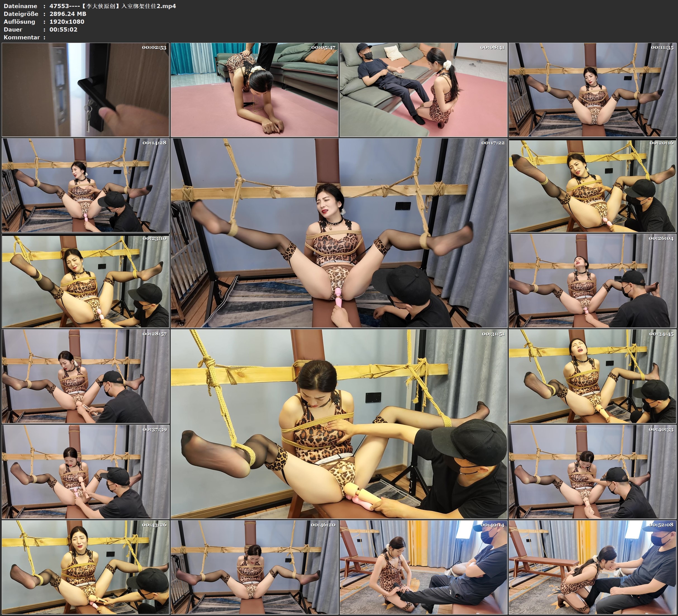Screen dimensions: 678x616
Task: Click the 00:55:02 Dauer value
Action: pyautogui.click(x=63, y=29)
